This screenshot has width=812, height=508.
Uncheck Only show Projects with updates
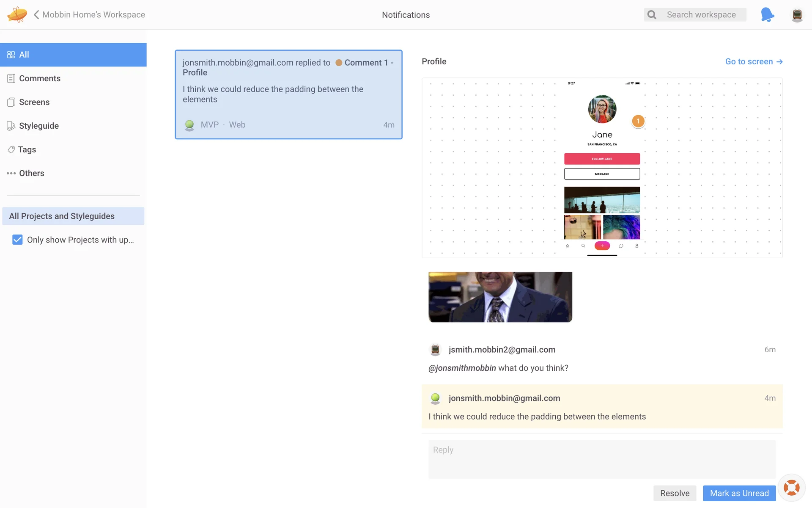(17, 240)
